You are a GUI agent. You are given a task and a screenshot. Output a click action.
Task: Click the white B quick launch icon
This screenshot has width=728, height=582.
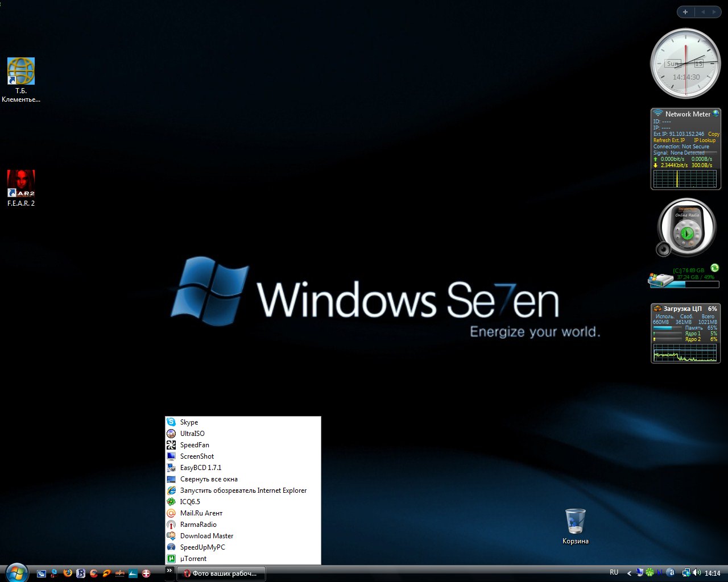pyautogui.click(x=81, y=573)
